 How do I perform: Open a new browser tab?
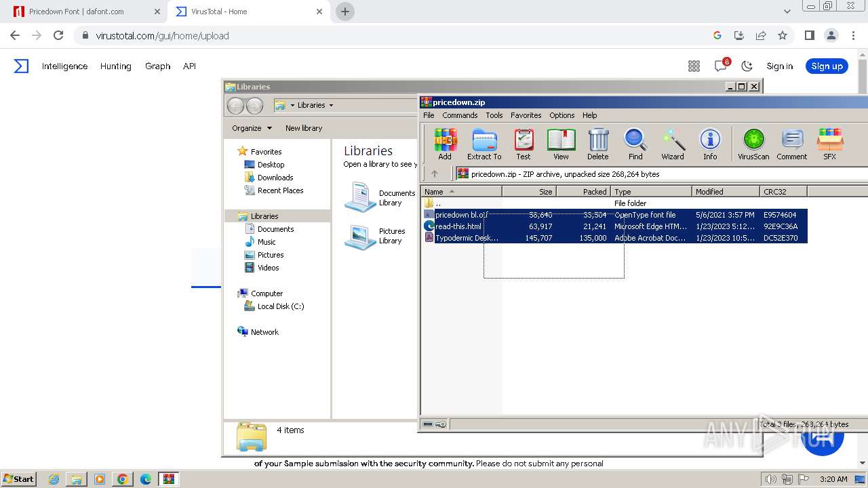(x=345, y=12)
